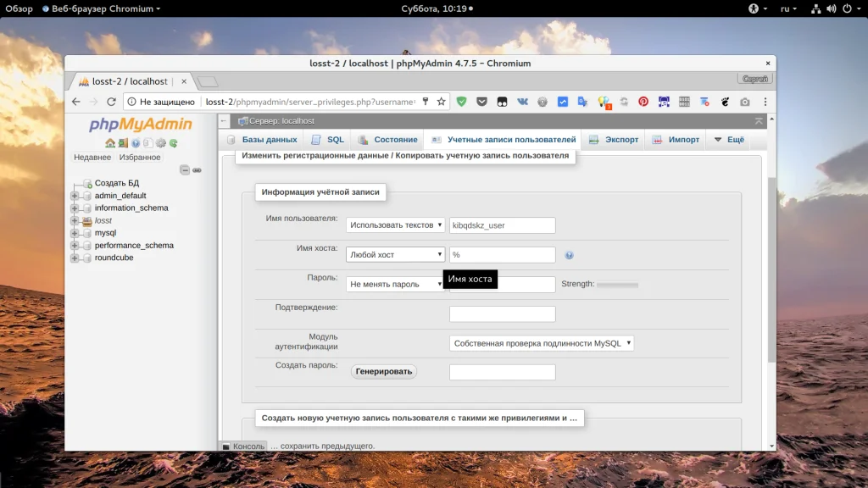Collapse all in database tree
868x488 pixels.
[185, 170]
